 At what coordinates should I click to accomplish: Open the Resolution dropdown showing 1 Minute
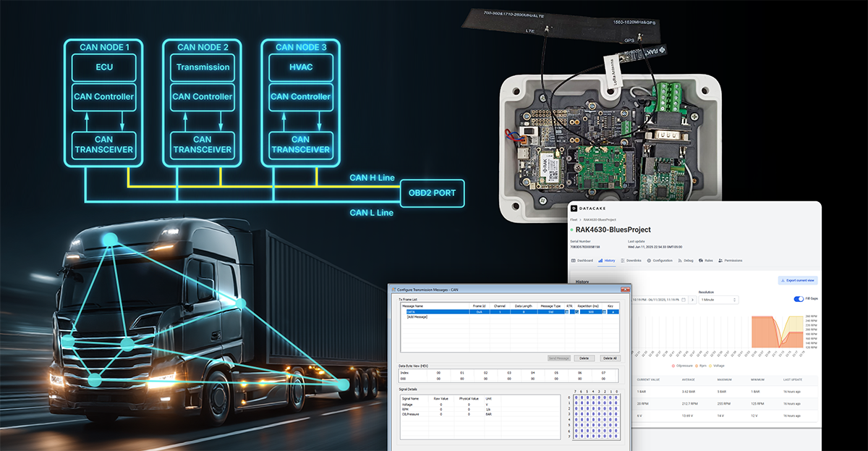(x=718, y=300)
